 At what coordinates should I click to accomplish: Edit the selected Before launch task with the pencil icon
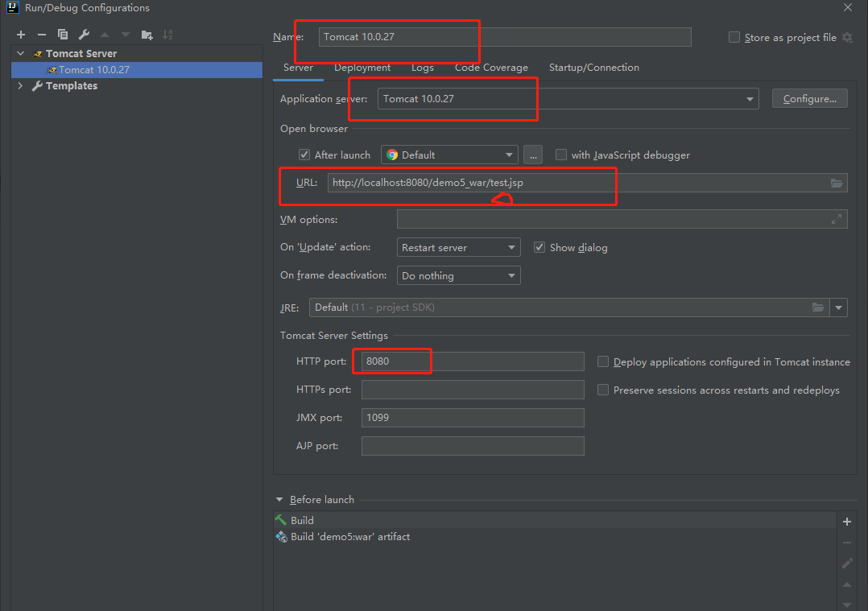click(x=846, y=564)
